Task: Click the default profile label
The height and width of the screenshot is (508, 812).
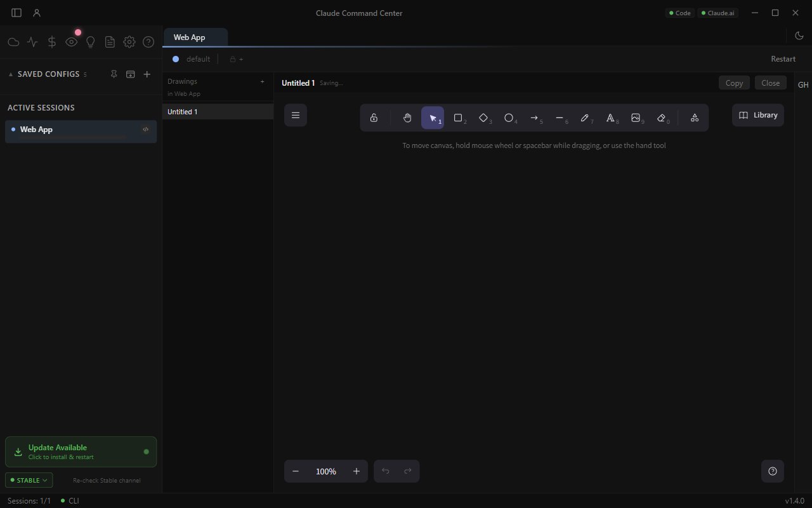Action: 198,59
